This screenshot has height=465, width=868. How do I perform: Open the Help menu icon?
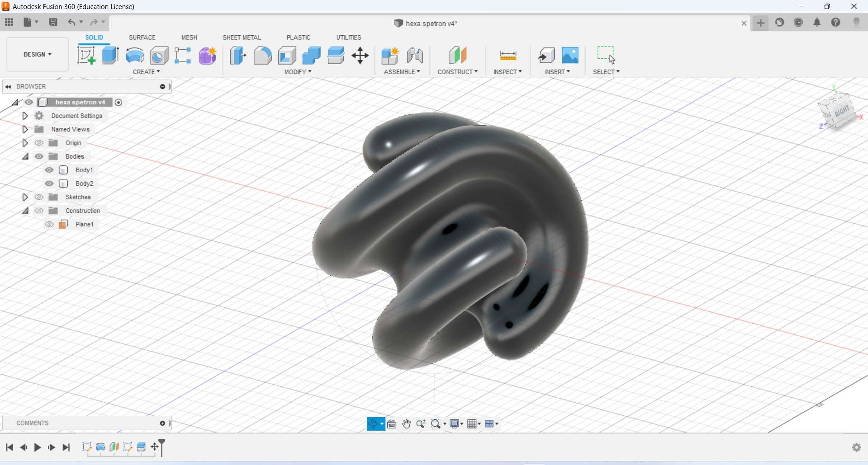[836, 23]
